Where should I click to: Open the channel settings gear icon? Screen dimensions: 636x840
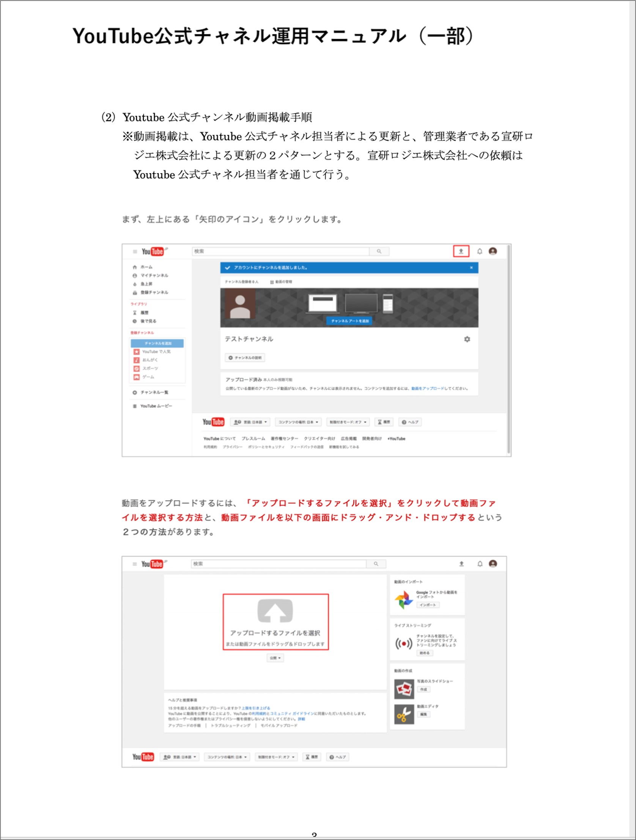[x=467, y=339]
